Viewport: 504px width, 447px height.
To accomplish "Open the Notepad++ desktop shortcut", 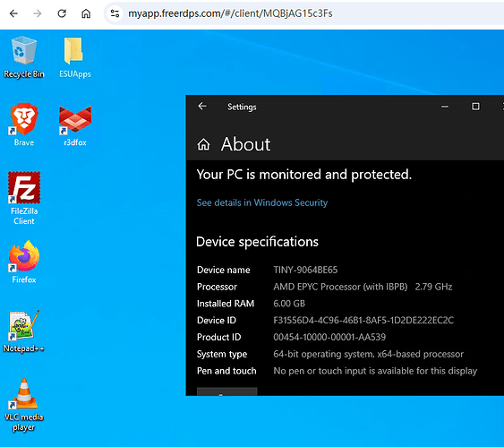I will (24, 331).
